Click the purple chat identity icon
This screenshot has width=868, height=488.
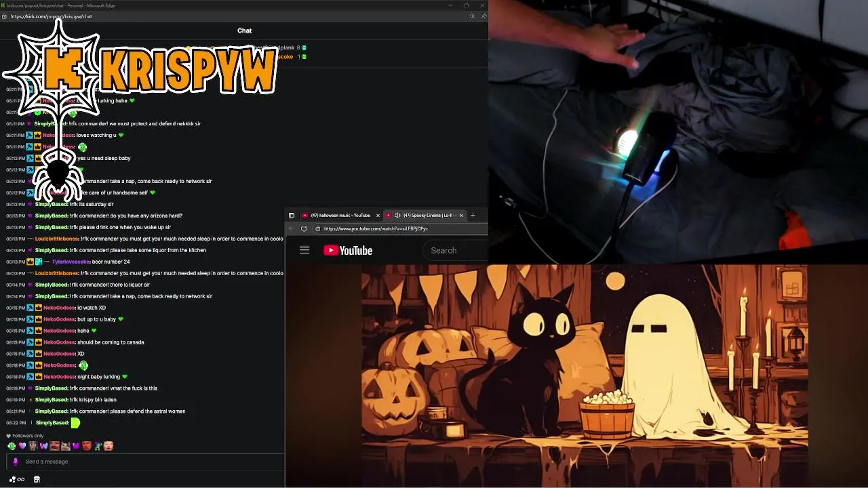(x=16, y=462)
